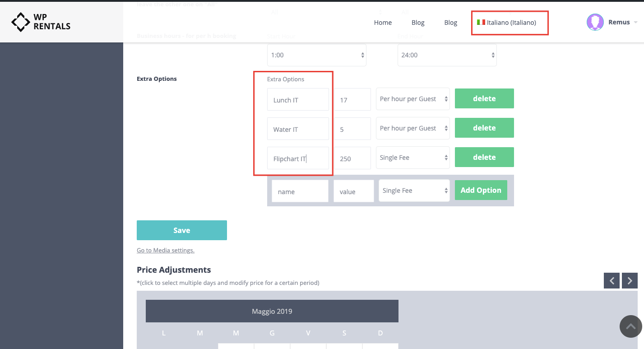The width and height of the screenshot is (644, 349).
Task: Delete the Water IT extra option
Action: click(x=484, y=128)
